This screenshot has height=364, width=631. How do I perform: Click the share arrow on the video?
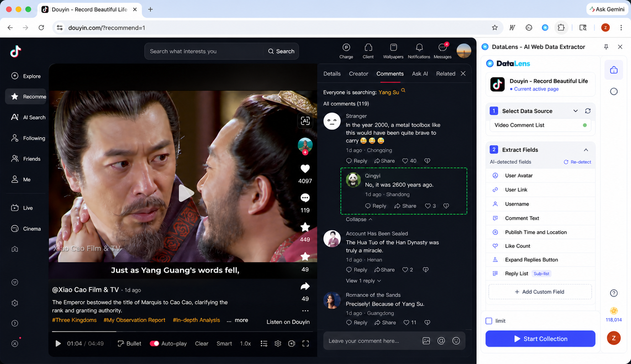click(305, 286)
